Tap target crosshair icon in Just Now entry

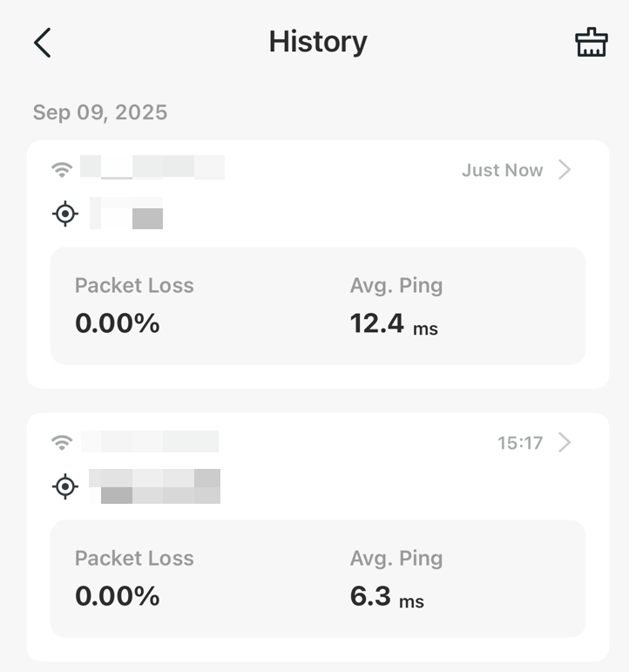click(65, 214)
